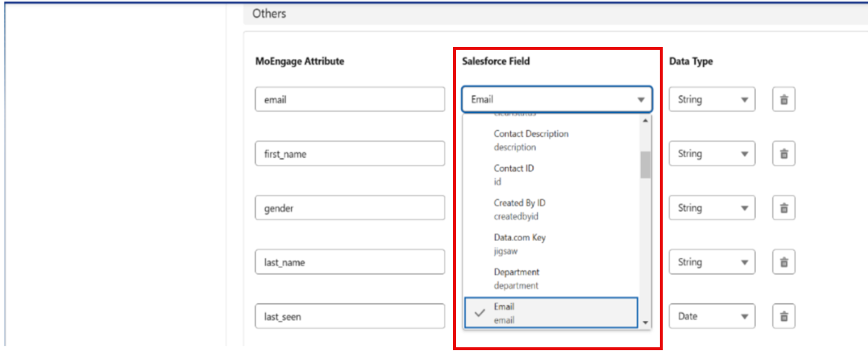The width and height of the screenshot is (868, 359).
Task: Delete the last_name attribute mapping row
Action: tap(783, 262)
